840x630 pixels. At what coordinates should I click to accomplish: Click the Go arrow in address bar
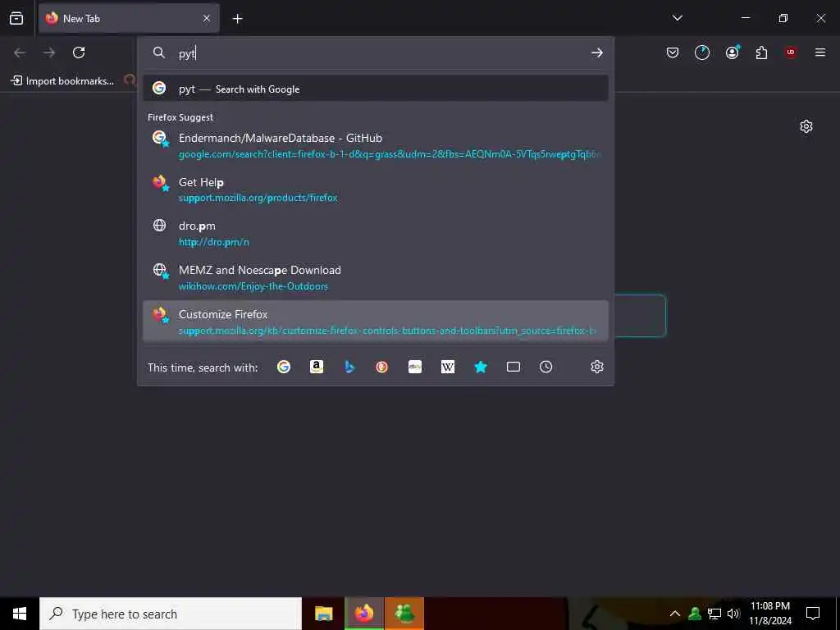597,52
